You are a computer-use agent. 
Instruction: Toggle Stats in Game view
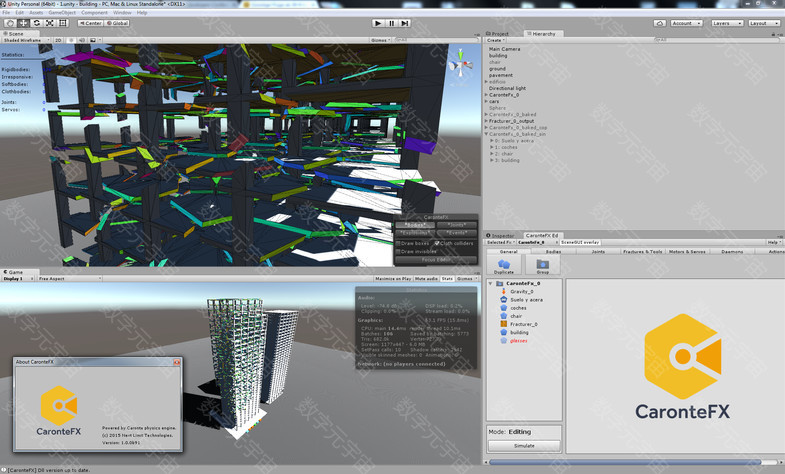coord(447,278)
